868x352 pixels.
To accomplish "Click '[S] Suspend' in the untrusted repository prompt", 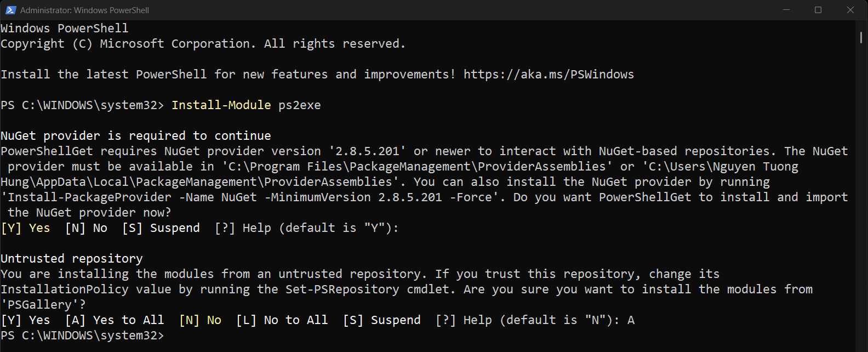I will coord(381,320).
